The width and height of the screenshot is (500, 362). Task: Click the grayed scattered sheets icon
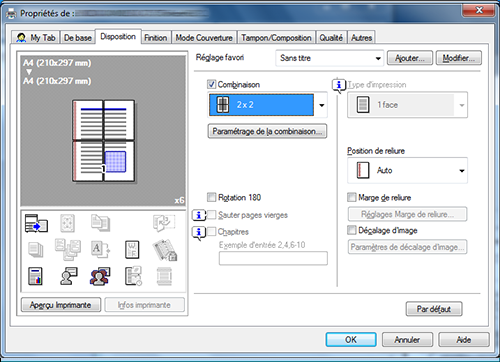[68, 249]
